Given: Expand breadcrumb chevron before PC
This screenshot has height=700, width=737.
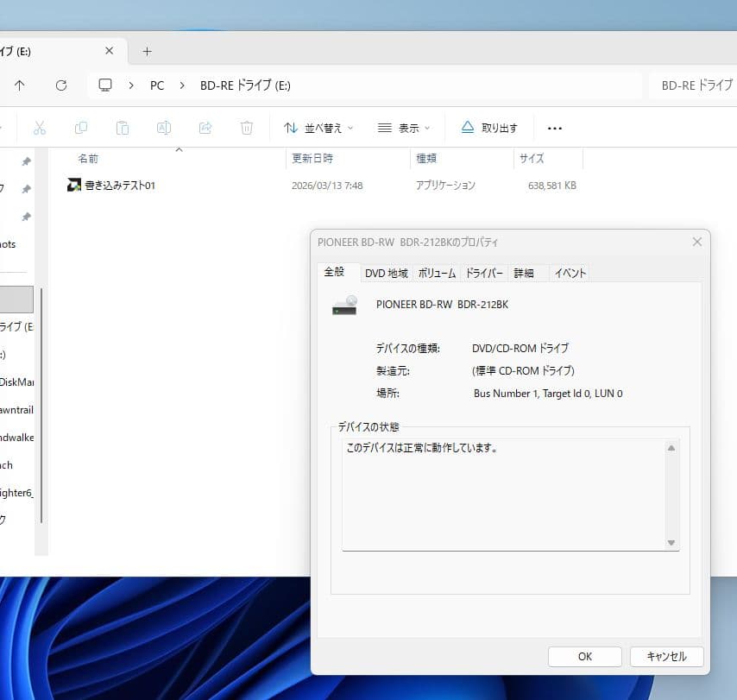Looking at the screenshot, I should pyautogui.click(x=131, y=85).
